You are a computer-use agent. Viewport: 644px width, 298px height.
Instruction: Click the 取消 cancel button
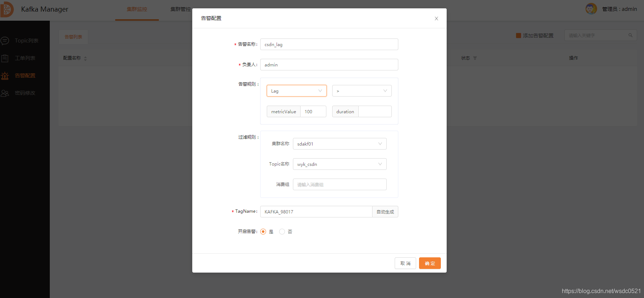coord(405,263)
